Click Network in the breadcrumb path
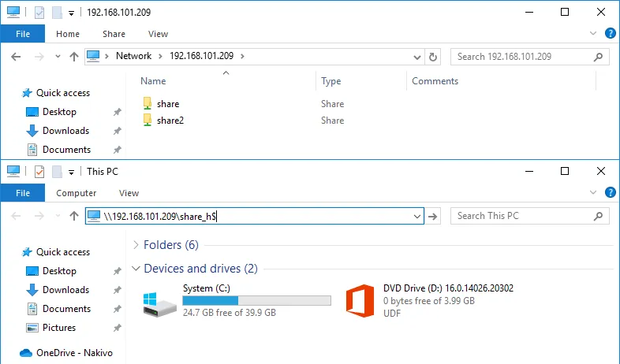The height and width of the screenshot is (364, 620). point(133,56)
